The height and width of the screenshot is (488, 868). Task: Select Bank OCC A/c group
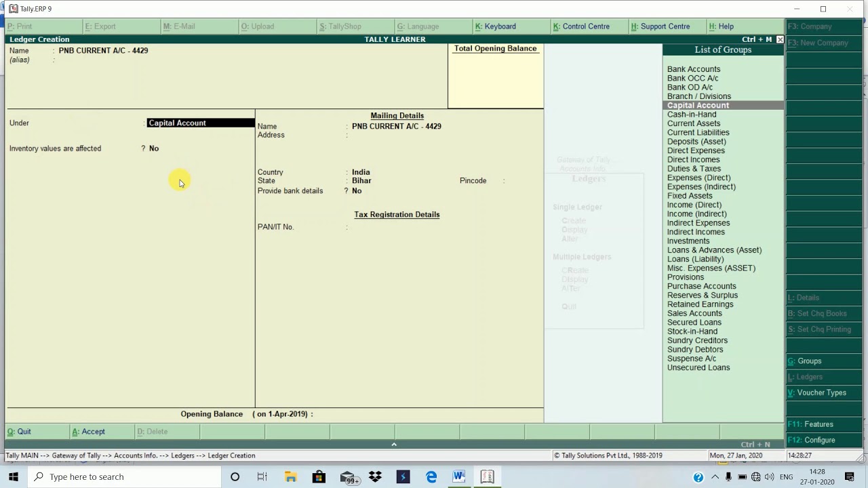tap(692, 78)
